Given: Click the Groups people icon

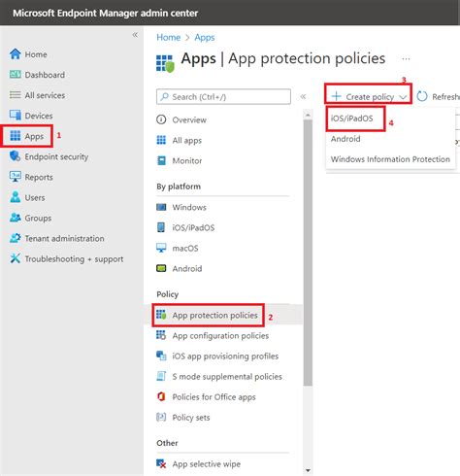Looking at the screenshot, I should 16,218.
